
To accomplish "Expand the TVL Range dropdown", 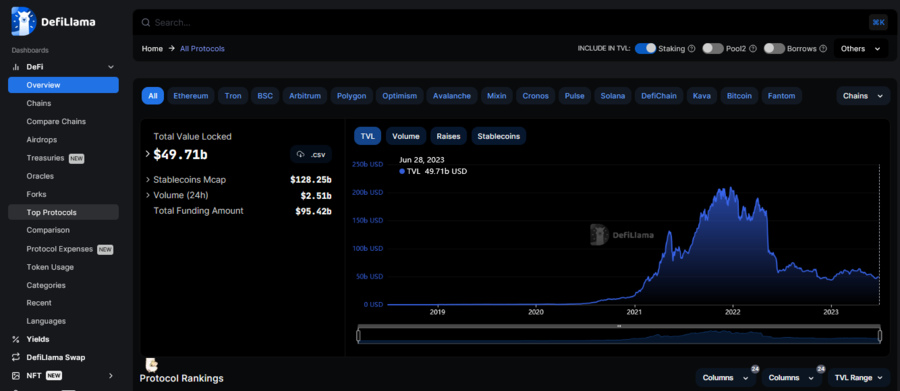I will [859, 378].
